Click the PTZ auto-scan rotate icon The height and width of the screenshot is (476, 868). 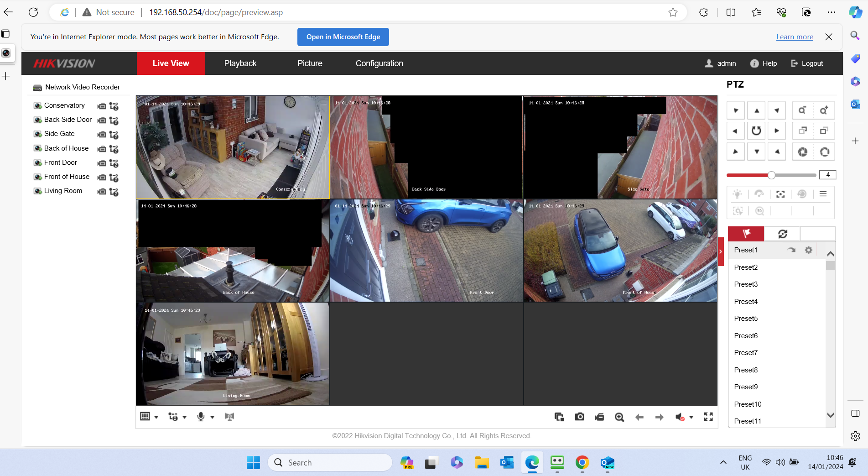[x=756, y=131]
